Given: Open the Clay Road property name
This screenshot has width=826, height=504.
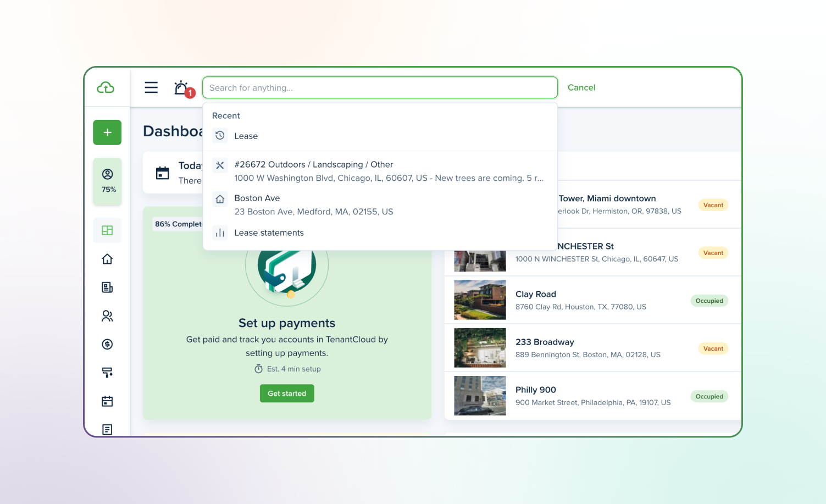Looking at the screenshot, I should point(536,294).
